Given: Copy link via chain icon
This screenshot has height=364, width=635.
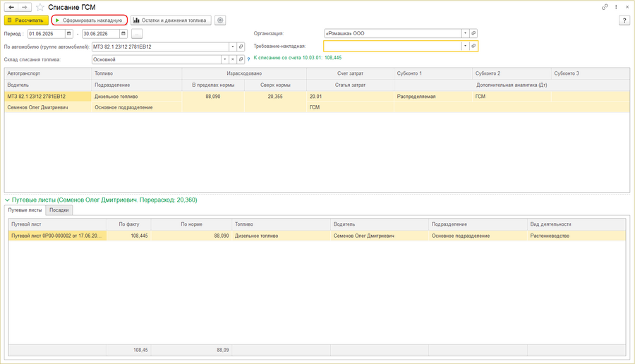Looking at the screenshot, I should tap(605, 7).
